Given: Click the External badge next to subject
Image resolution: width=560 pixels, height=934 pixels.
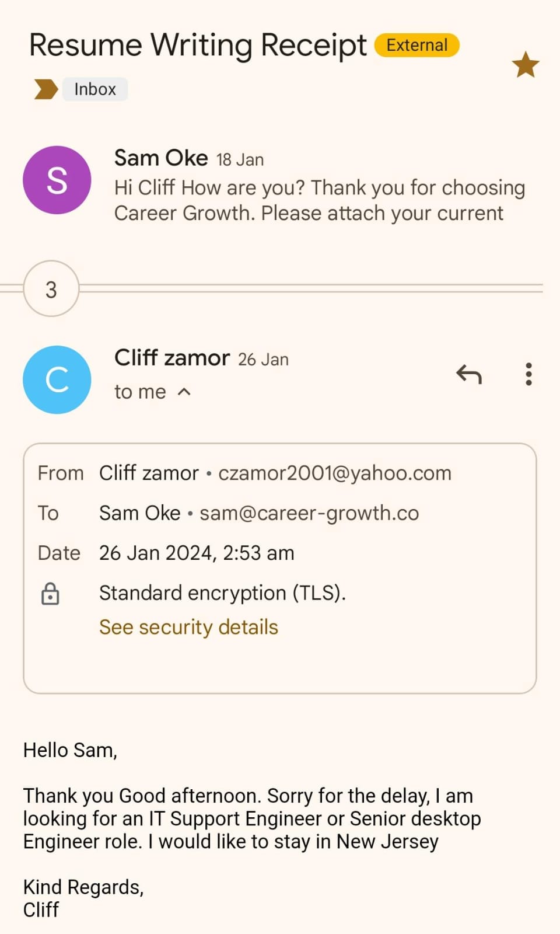Looking at the screenshot, I should coord(416,46).
